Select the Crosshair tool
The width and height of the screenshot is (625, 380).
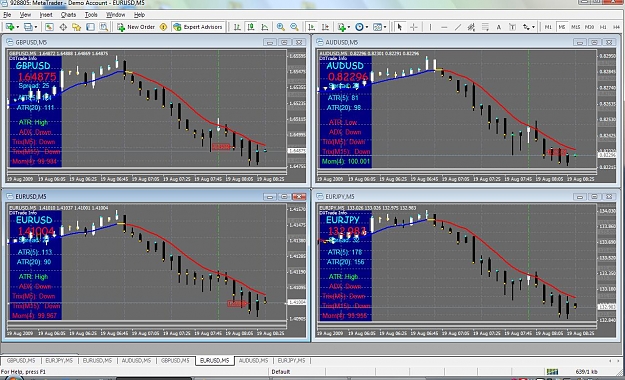coord(414,27)
